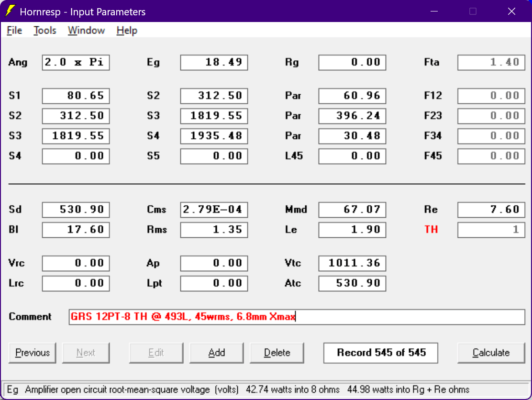Image resolution: width=532 pixels, height=400 pixels.
Task: Click the red TH label
Action: point(431,230)
